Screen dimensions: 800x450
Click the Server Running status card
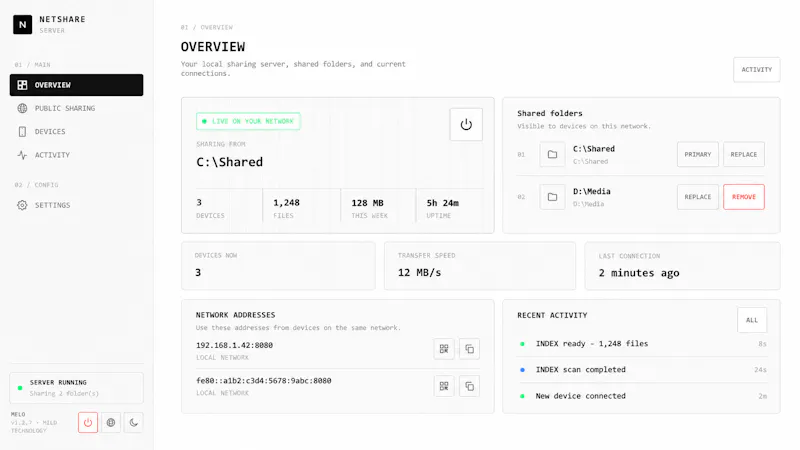tap(77, 388)
